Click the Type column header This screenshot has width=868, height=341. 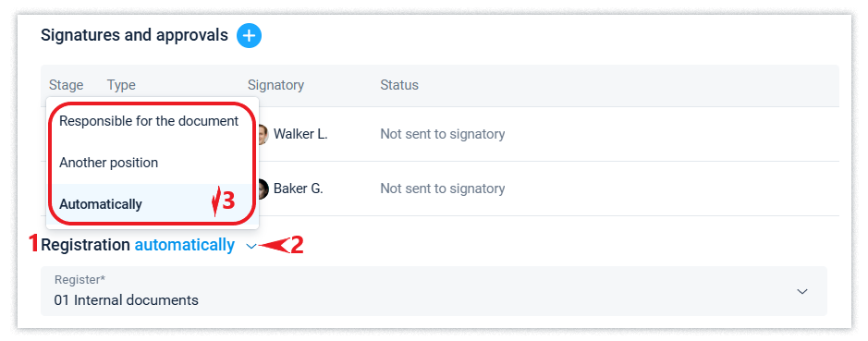pyautogui.click(x=121, y=85)
